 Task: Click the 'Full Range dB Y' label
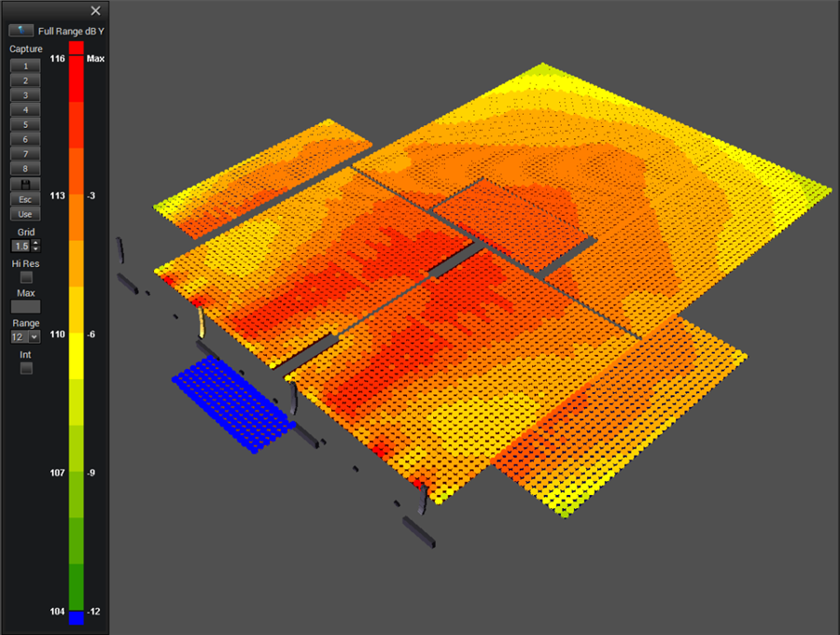pyautogui.click(x=71, y=31)
